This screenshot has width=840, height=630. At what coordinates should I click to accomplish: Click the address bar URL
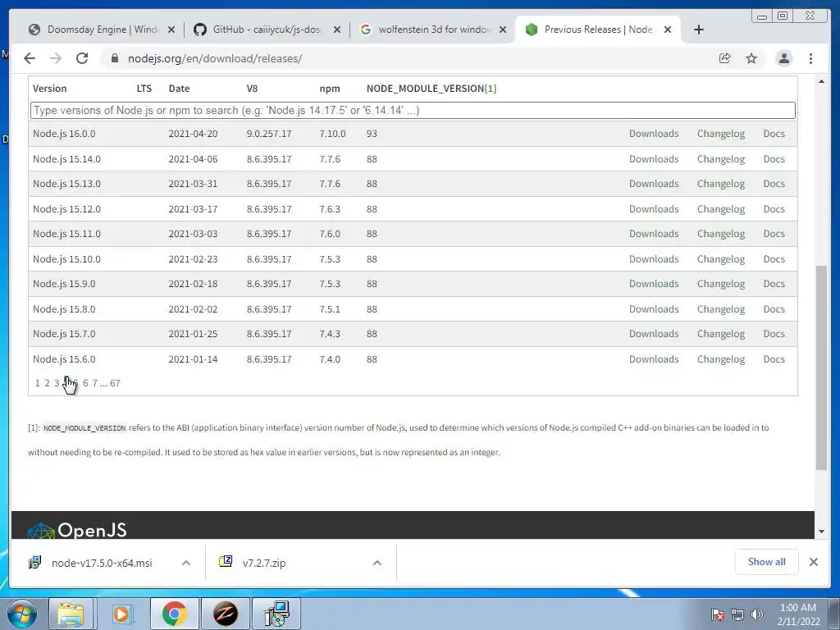pos(215,58)
